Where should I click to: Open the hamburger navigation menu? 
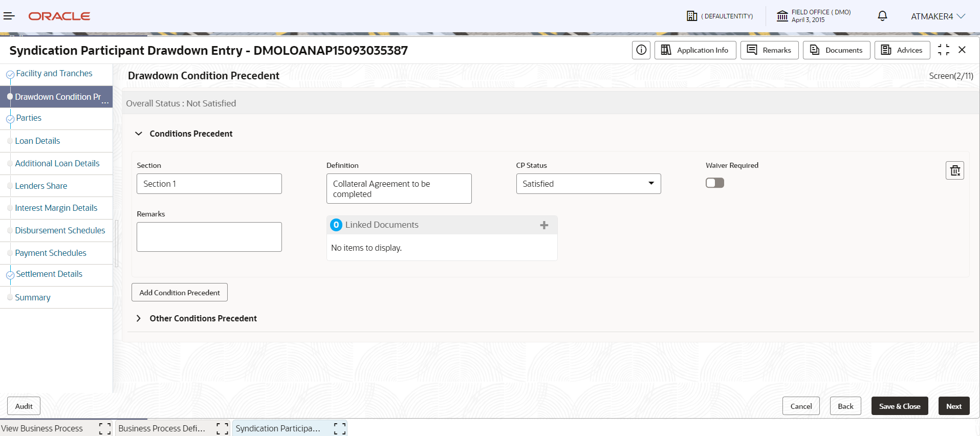(9, 16)
